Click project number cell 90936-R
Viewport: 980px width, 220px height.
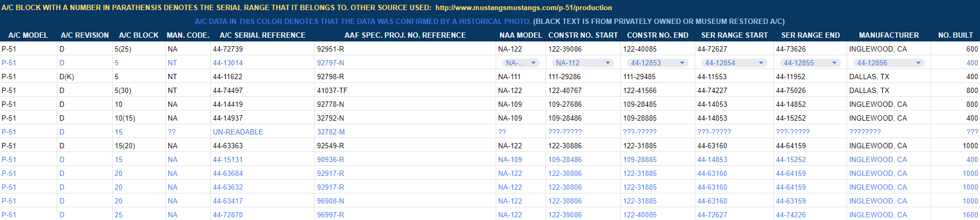(405, 159)
